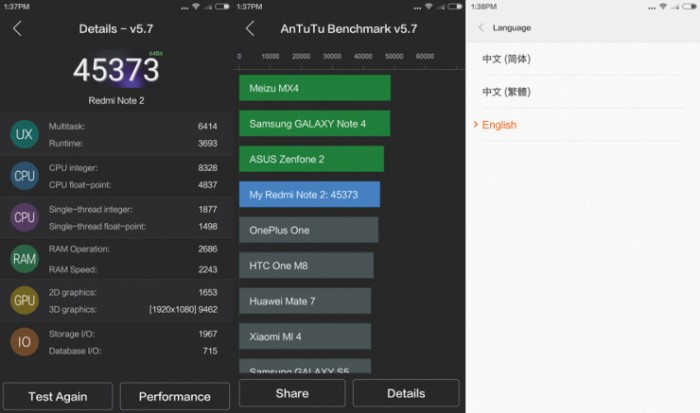700x413 pixels.
Task: Share the benchmark ranking result
Action: (x=292, y=393)
